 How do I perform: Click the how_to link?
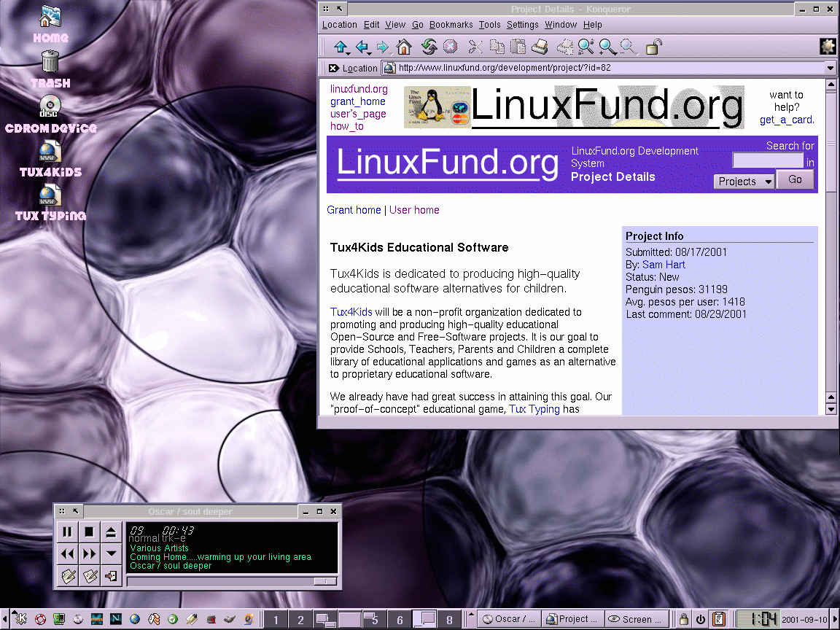346,126
